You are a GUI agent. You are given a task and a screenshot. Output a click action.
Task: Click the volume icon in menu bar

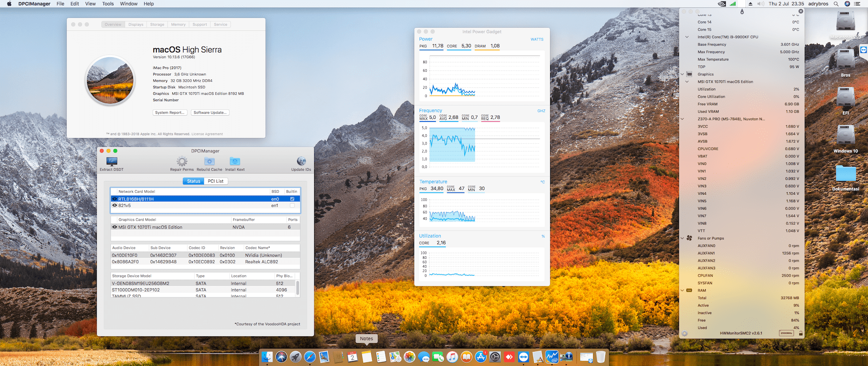point(761,4)
